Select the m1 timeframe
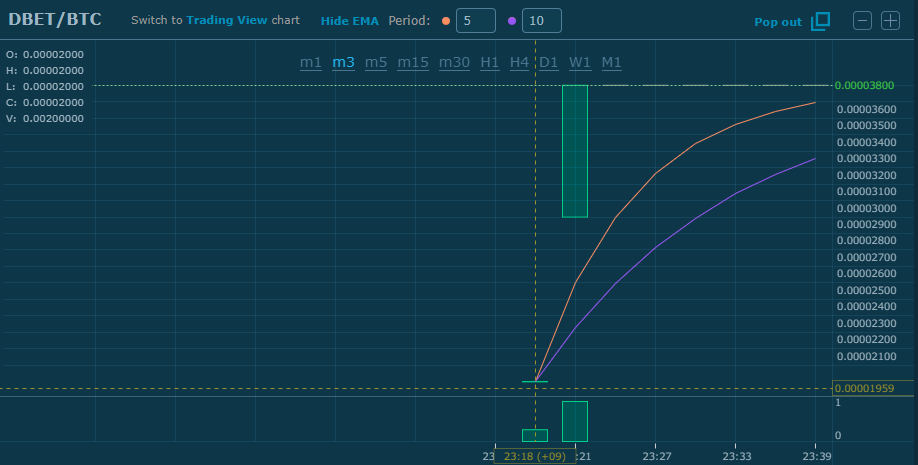Screen dimensions: 918x465 [x=311, y=63]
